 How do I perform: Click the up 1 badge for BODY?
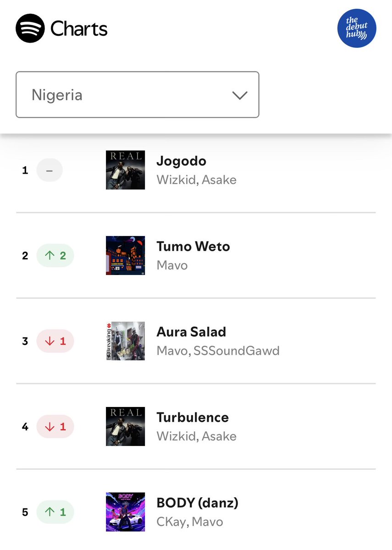click(x=55, y=512)
